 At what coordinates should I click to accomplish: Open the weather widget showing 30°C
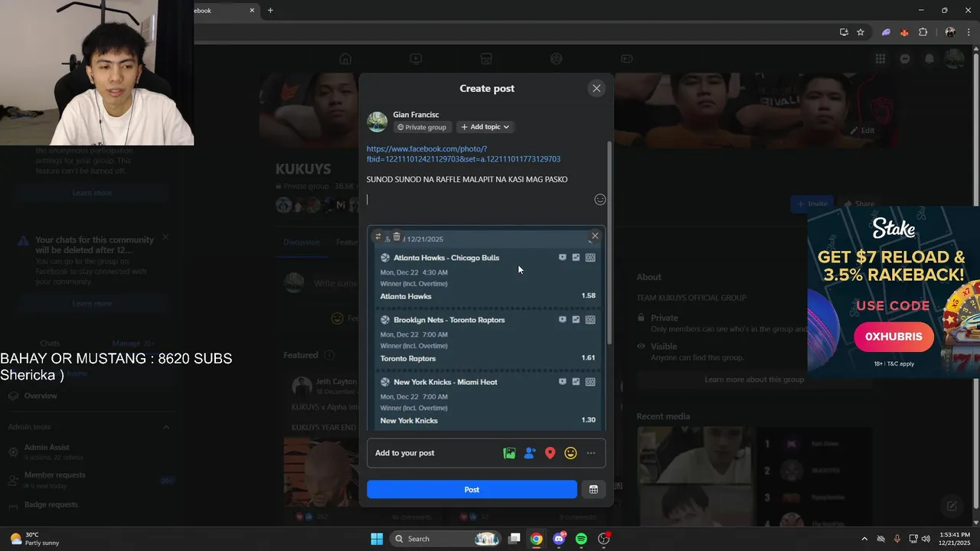pos(34,539)
